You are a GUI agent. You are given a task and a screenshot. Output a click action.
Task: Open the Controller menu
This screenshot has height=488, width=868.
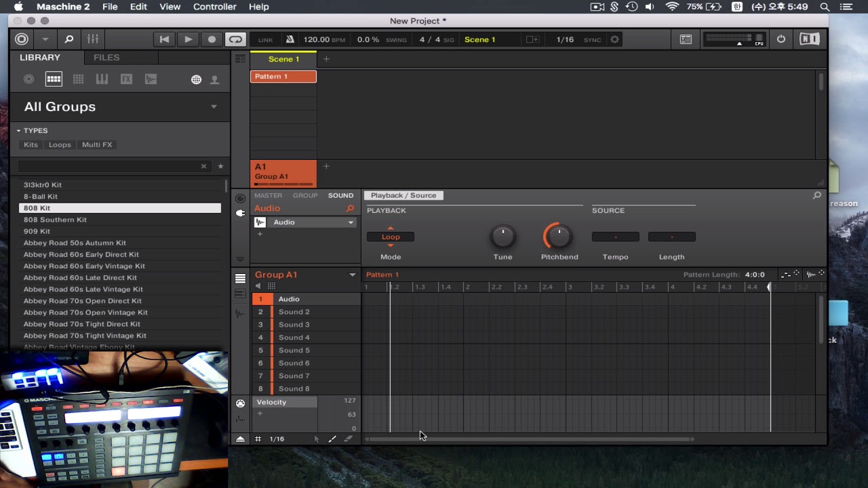coord(215,7)
